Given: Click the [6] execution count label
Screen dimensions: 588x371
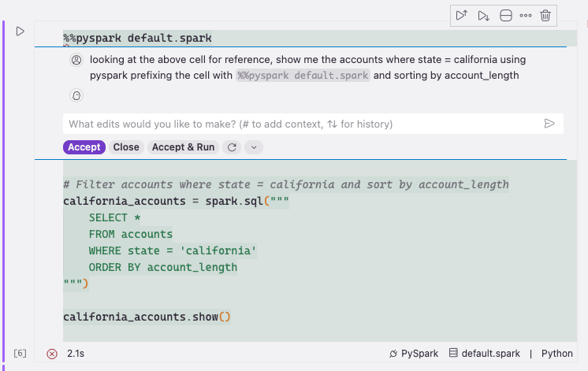Looking at the screenshot, I should point(20,354).
